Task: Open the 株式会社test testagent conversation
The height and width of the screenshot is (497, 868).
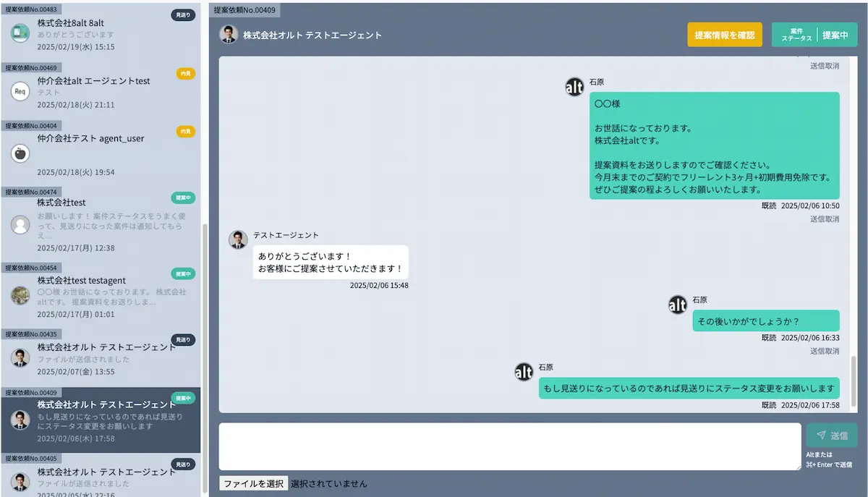Action: (101, 291)
